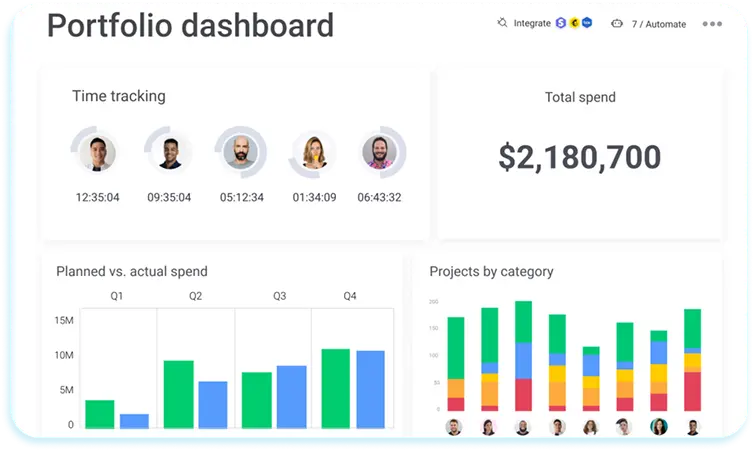Screen dimensions: 754x451
Task: Click the Automate robot icon
Action: [x=616, y=23]
